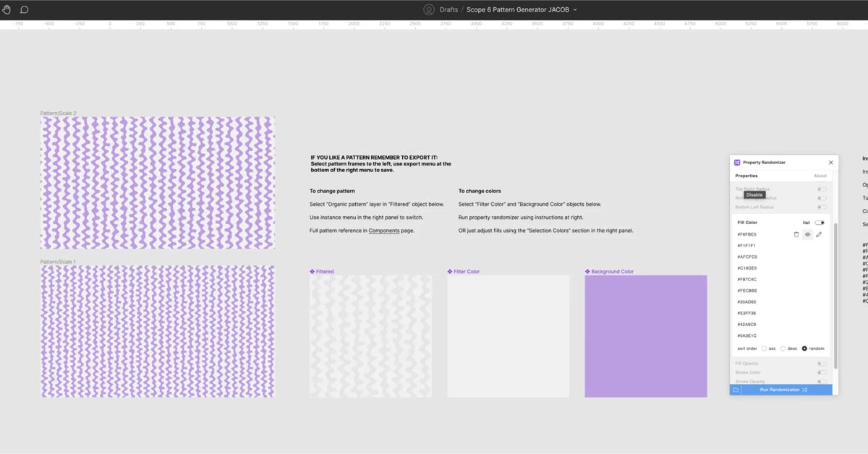Select the #AFCFC5 color row

click(x=781, y=257)
